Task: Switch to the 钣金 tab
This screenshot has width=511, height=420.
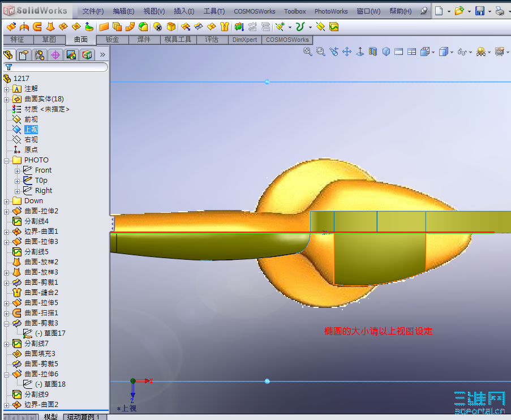Action: [113, 40]
